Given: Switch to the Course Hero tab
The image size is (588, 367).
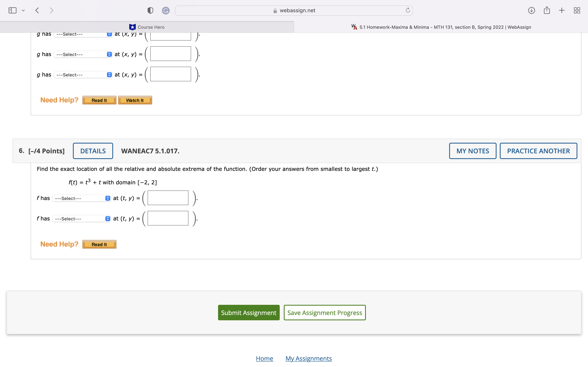Looking at the screenshot, I should [147, 27].
